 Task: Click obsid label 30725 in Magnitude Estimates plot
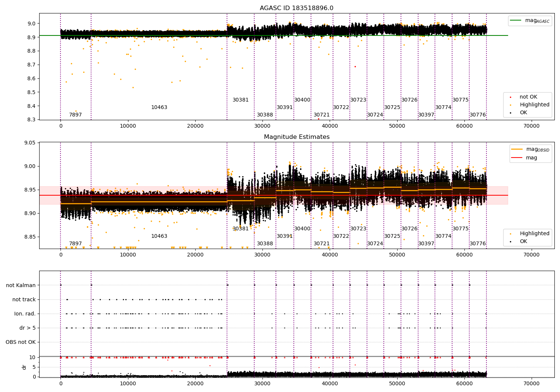(x=392, y=236)
